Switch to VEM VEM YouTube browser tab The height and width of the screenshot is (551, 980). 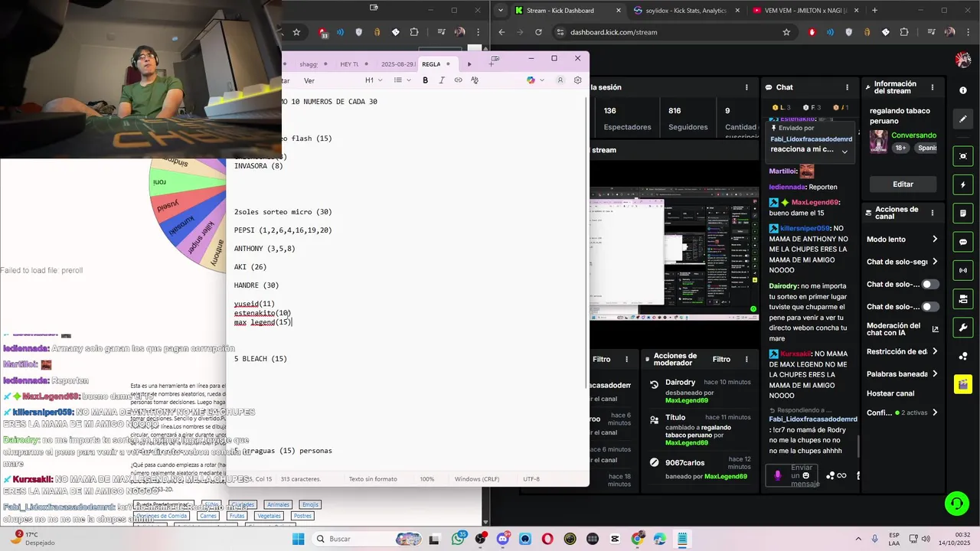pos(804,11)
